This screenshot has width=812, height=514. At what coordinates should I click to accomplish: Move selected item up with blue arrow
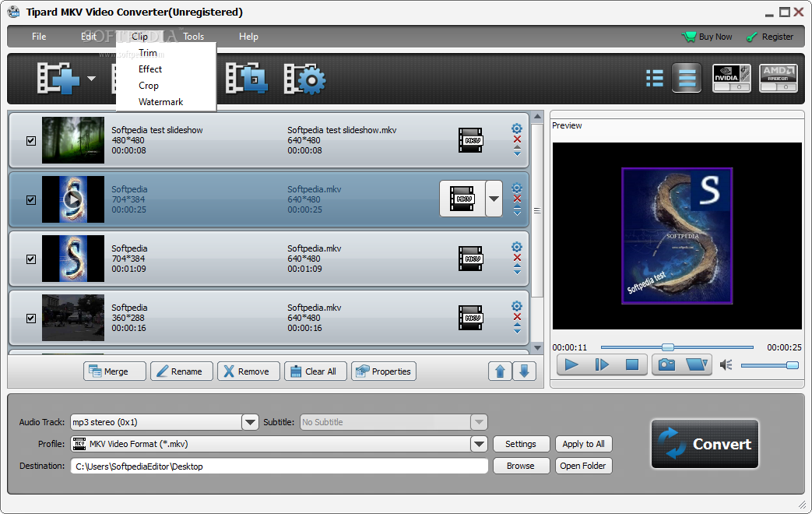pyautogui.click(x=500, y=371)
